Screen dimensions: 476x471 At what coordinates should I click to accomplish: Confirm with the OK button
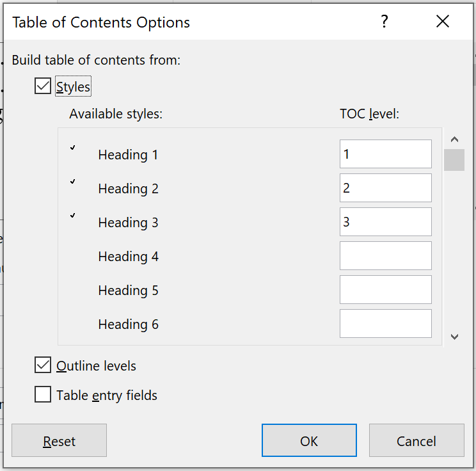pos(309,440)
